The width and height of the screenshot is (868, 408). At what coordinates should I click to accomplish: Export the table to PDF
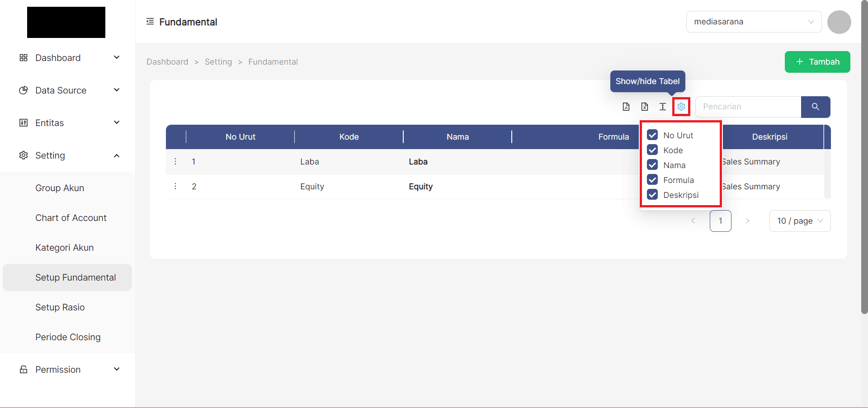coord(626,107)
